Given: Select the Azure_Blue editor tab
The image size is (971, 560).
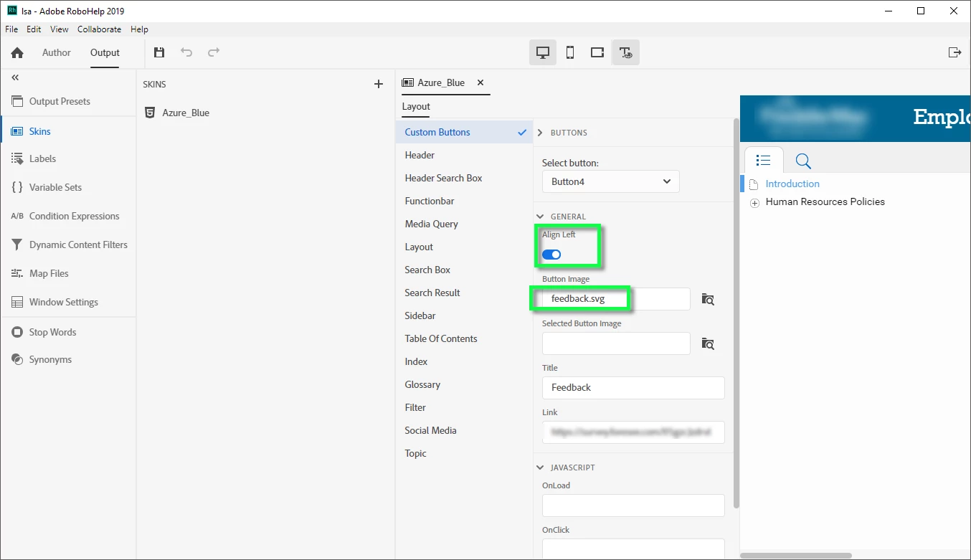Looking at the screenshot, I should [x=441, y=82].
